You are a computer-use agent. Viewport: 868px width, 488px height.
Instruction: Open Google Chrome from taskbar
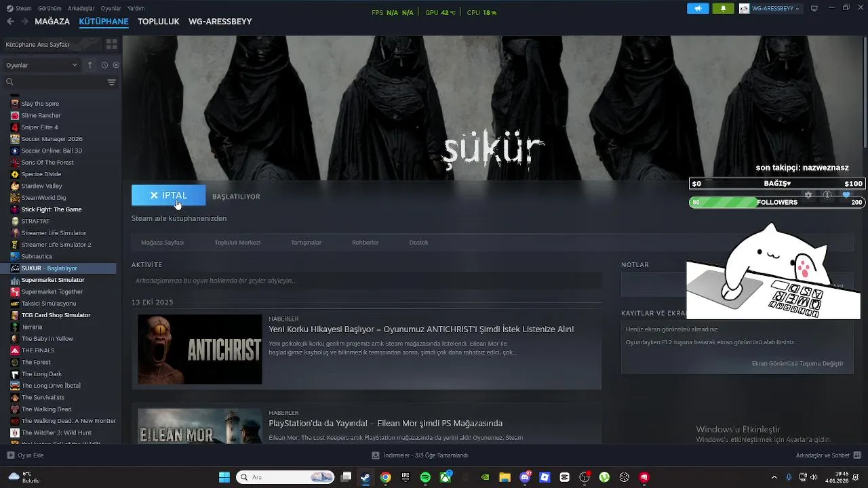coord(385,477)
